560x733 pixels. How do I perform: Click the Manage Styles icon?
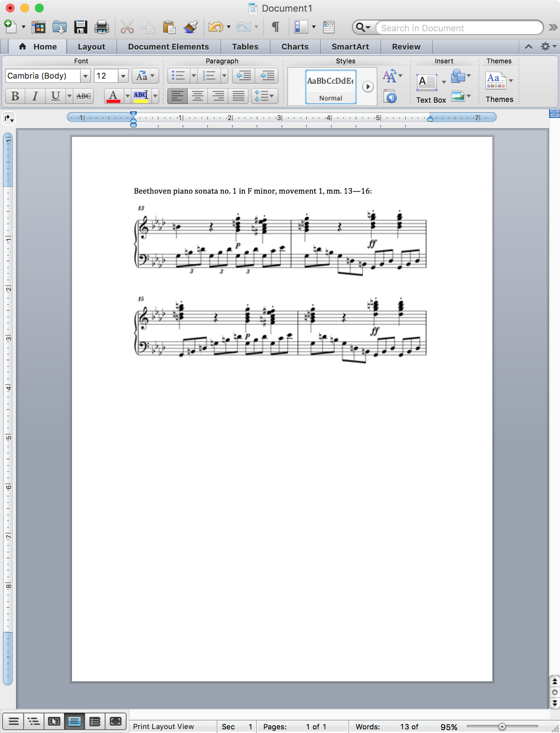(x=390, y=97)
